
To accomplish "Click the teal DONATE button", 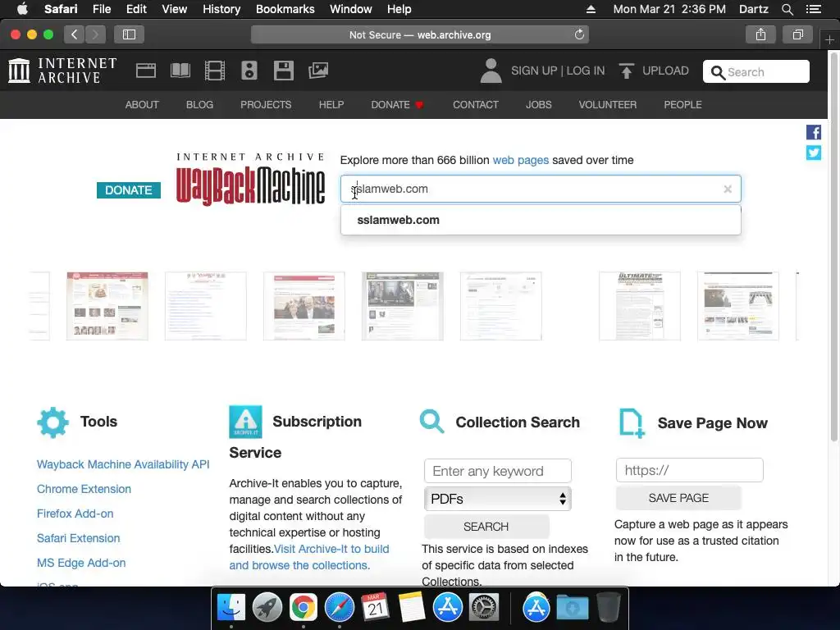I will [129, 190].
